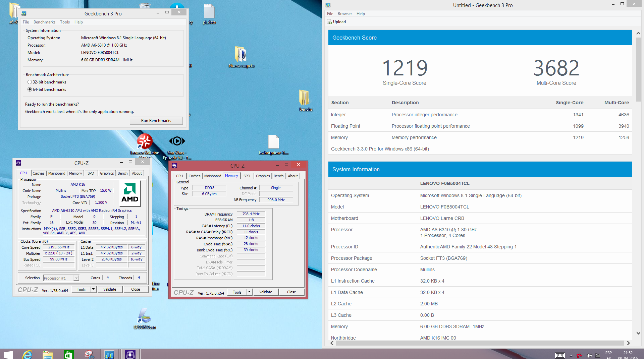644x359 pixels.
Task: Click the 1219 Single-Core Score value
Action: [405, 68]
